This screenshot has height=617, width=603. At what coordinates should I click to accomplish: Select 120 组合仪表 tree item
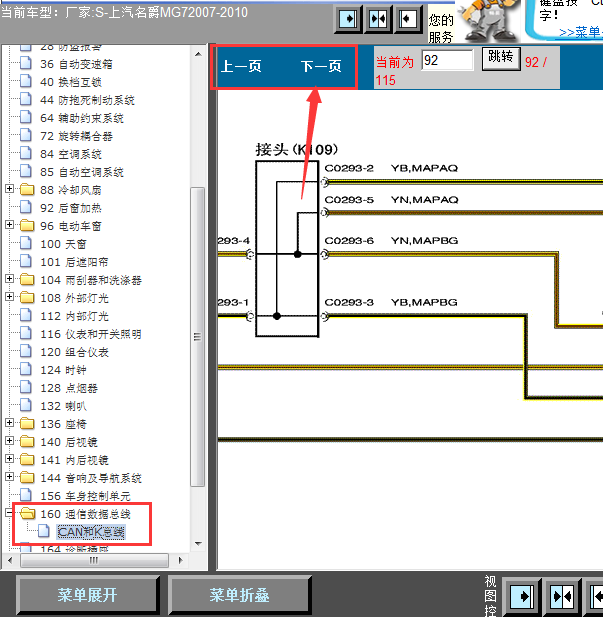click(74, 352)
